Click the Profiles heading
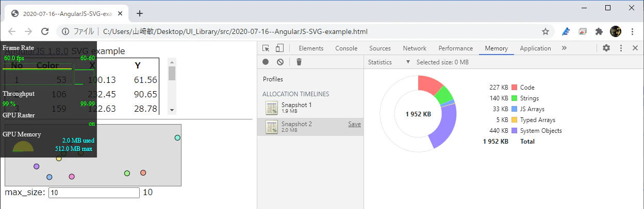Viewport: 644px width, 209px height. [x=273, y=79]
